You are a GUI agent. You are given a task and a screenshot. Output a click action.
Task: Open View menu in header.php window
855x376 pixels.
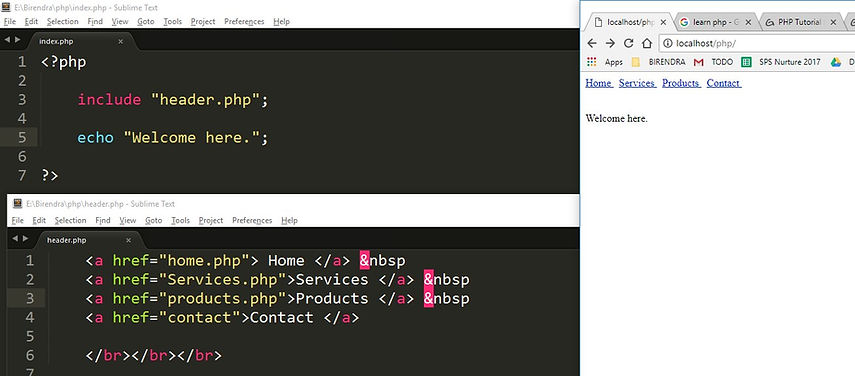[x=128, y=221]
